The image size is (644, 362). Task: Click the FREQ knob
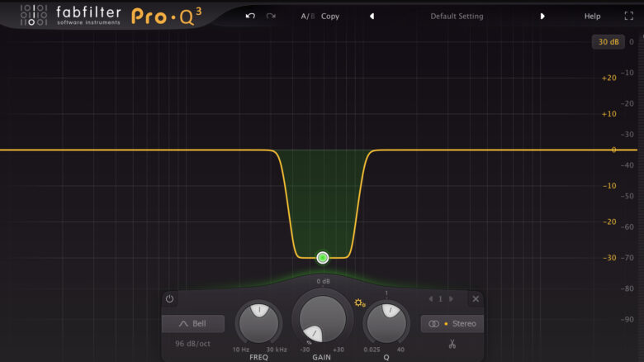click(258, 323)
